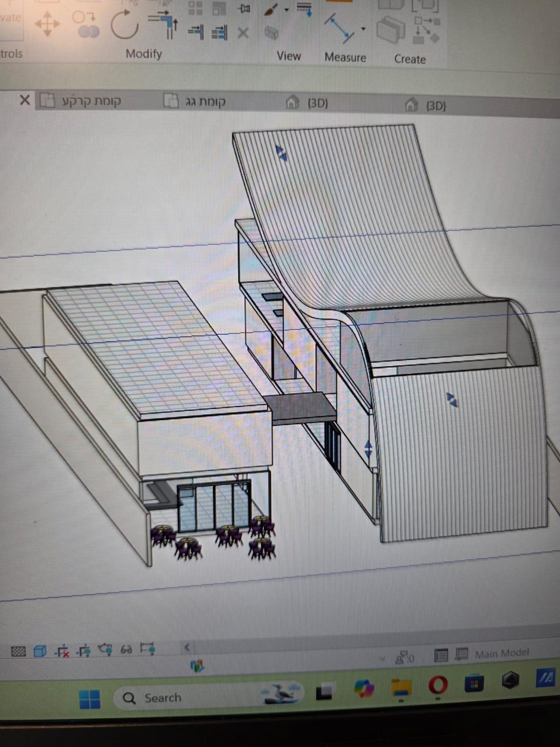Switch to the קומת גג view tab
This screenshot has width=560, height=747.
205,102
